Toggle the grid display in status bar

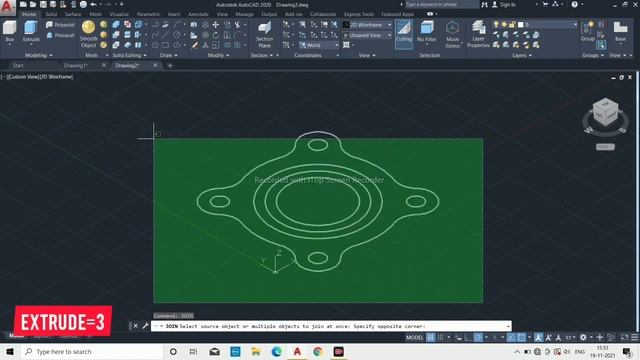(431, 337)
